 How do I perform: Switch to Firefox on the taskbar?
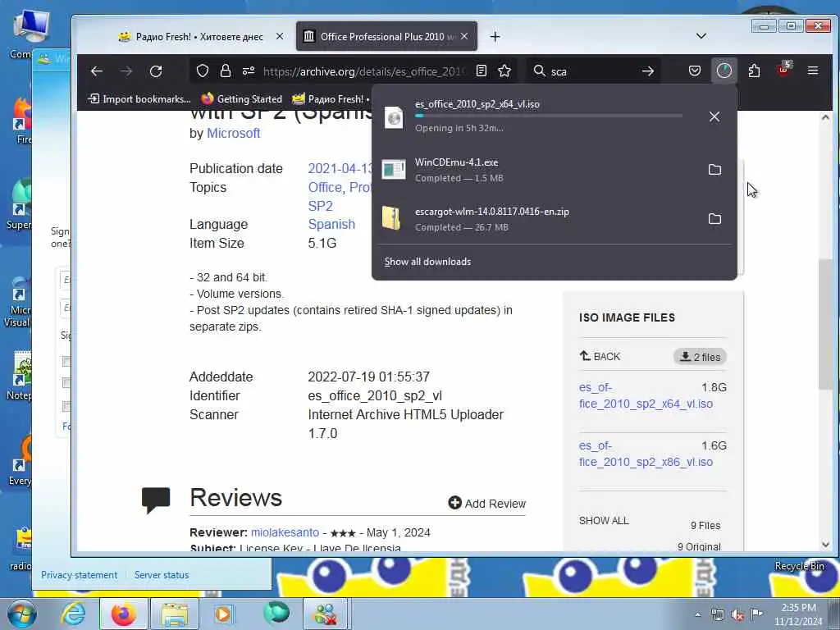[x=123, y=614]
